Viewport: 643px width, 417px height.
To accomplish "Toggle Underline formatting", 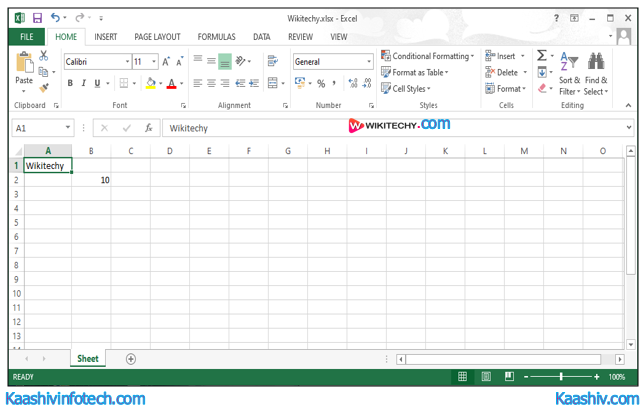I will coord(98,84).
